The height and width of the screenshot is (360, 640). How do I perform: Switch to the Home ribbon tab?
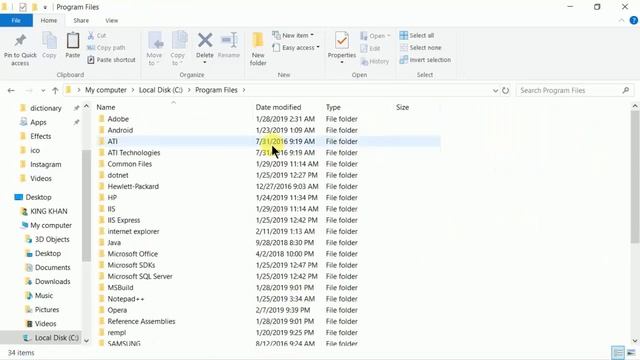coord(49,20)
